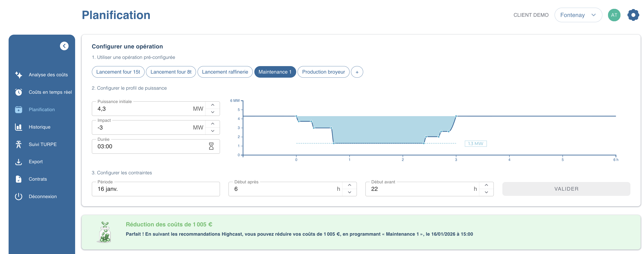Increase Puissance initiale with up arrow

(212, 105)
